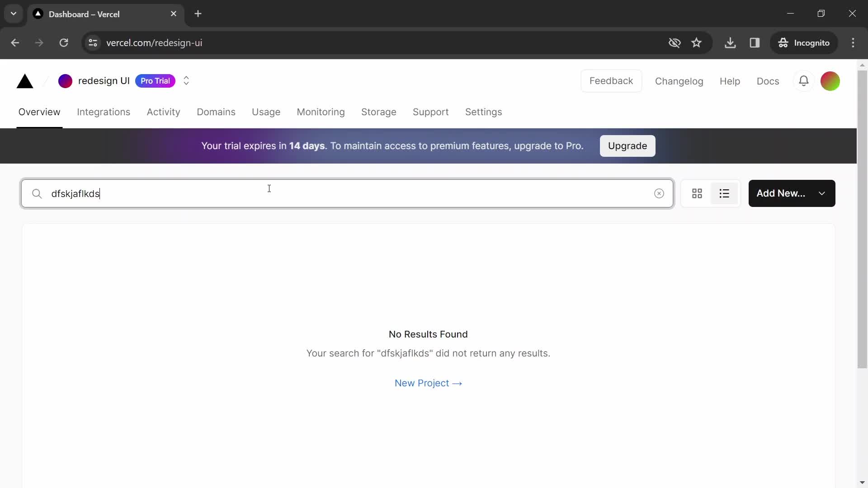The image size is (868, 488).
Task: Click the clear search X icon
Action: [x=659, y=193]
